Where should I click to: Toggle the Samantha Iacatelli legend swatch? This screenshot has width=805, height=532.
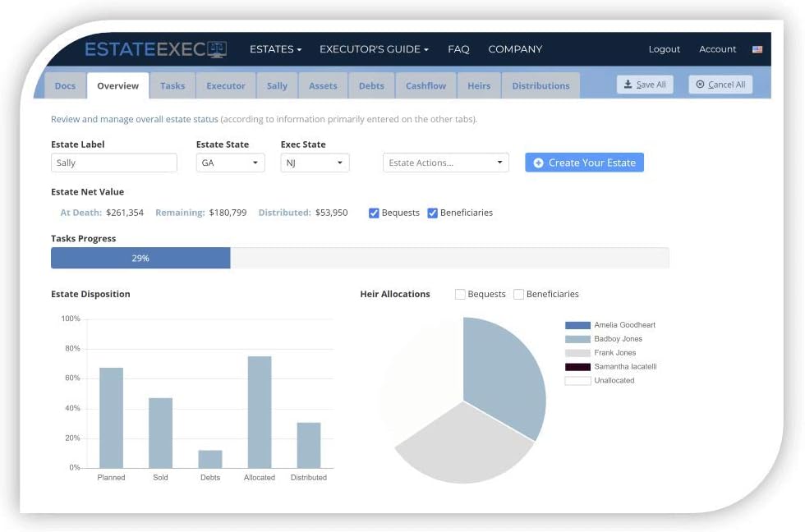tap(577, 367)
